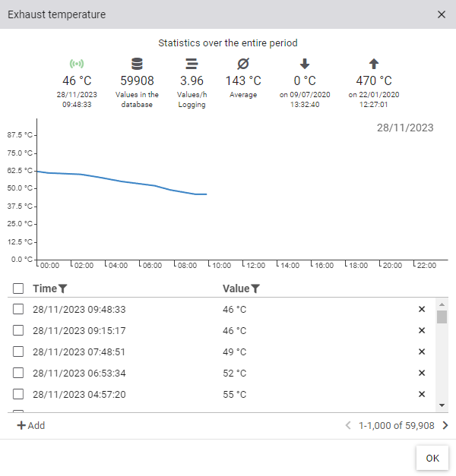Confirm the dialog with OK

(x=432, y=458)
